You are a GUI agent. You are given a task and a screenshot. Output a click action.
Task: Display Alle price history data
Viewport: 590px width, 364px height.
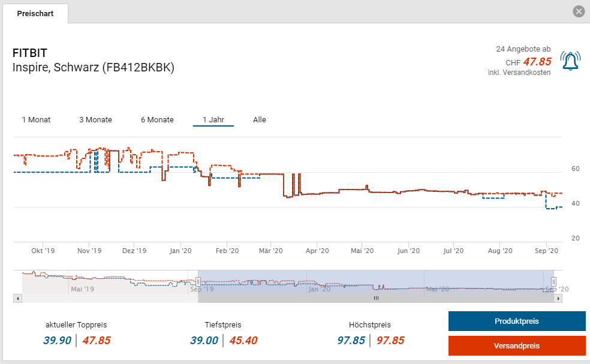pyautogui.click(x=259, y=119)
